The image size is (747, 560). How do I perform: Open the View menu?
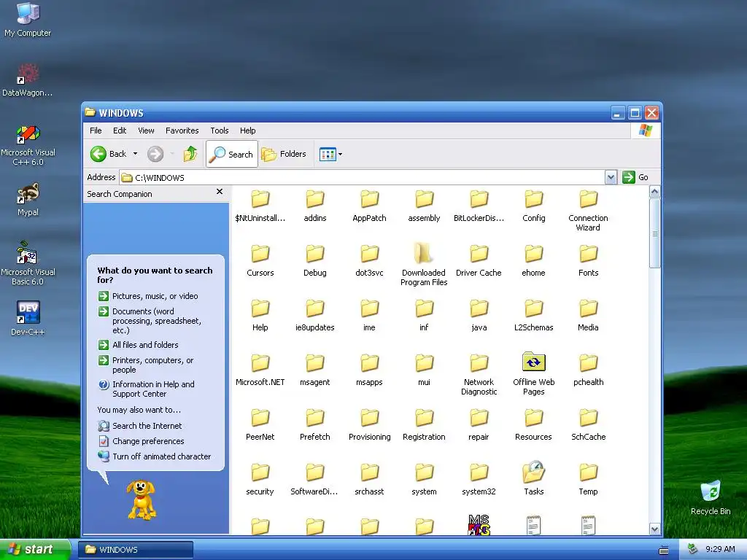146,131
